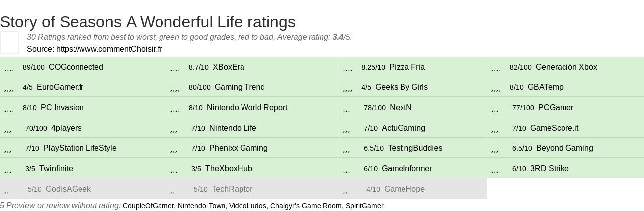Open PlayStation LifeStyle review
The image size is (644, 211).
(80, 148)
